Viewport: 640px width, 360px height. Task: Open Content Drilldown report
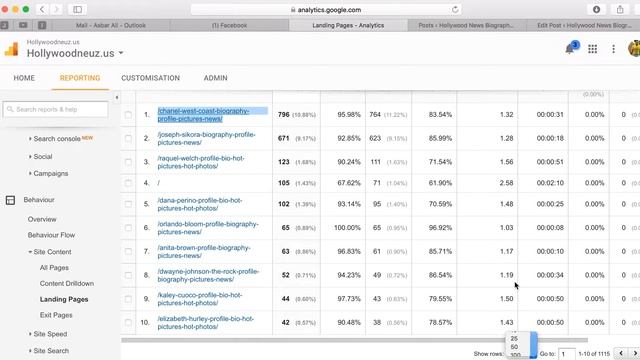click(x=67, y=283)
